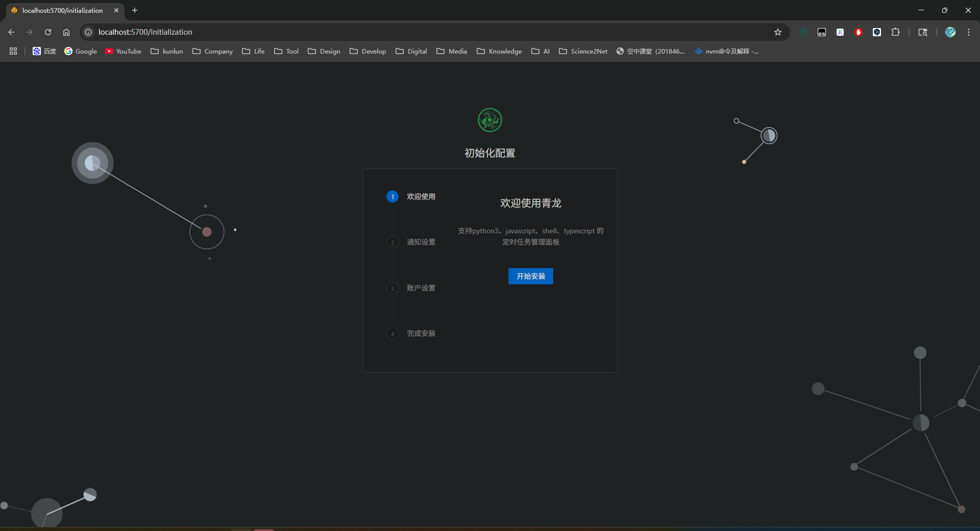Viewport: 980px width, 531px height.
Task: Open the browser home page
Action: [x=66, y=32]
